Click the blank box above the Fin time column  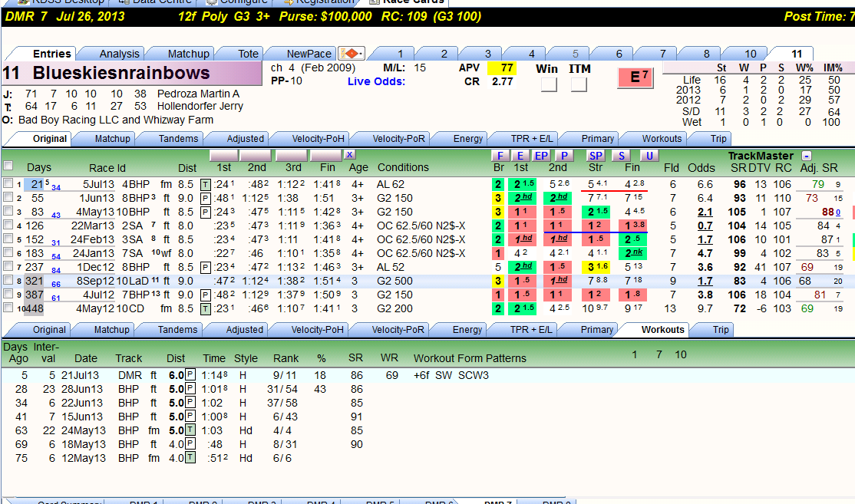point(325,155)
